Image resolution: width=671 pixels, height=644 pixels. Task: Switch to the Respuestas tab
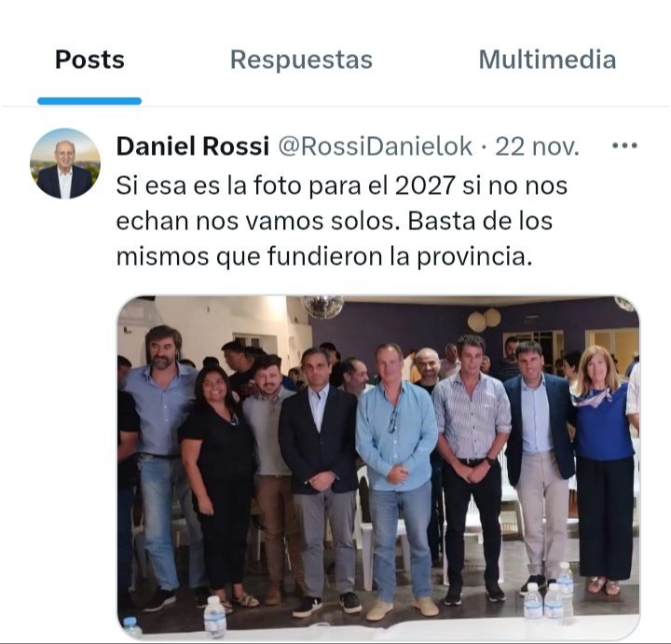pos(301,60)
